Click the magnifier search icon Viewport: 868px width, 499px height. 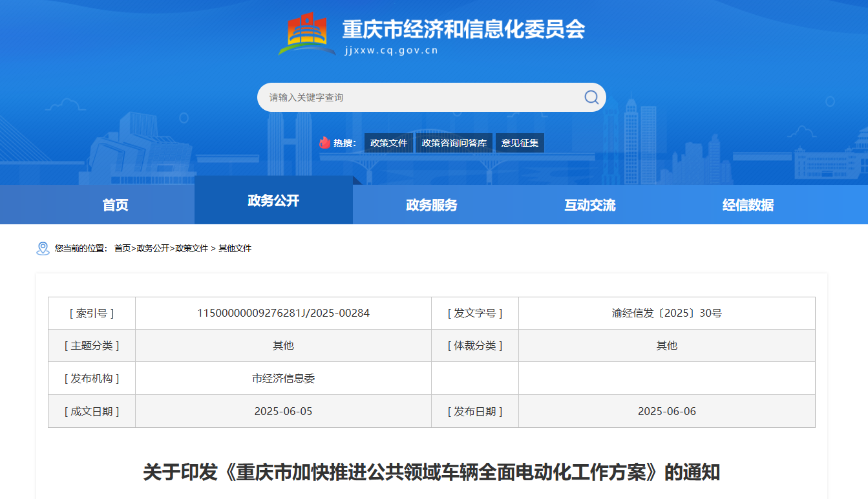point(591,98)
